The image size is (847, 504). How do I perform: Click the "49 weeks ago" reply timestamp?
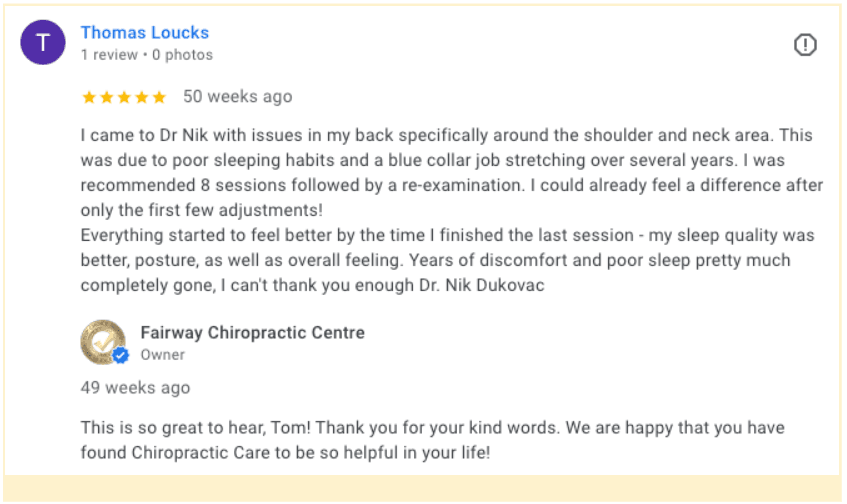coord(135,388)
